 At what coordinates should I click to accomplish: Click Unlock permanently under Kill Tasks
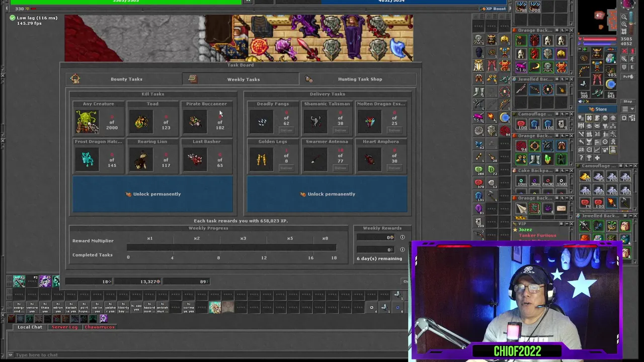pos(153,194)
